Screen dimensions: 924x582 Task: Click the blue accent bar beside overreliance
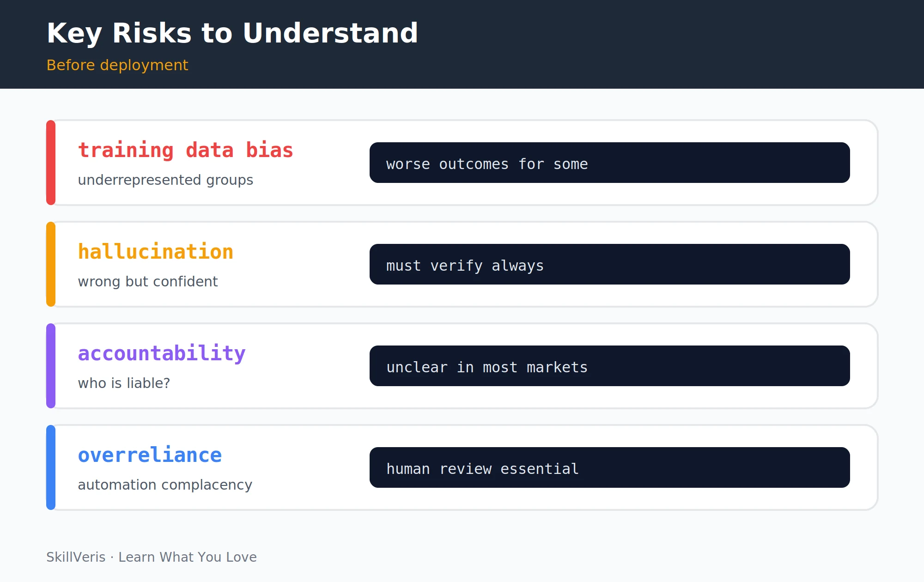(x=51, y=467)
